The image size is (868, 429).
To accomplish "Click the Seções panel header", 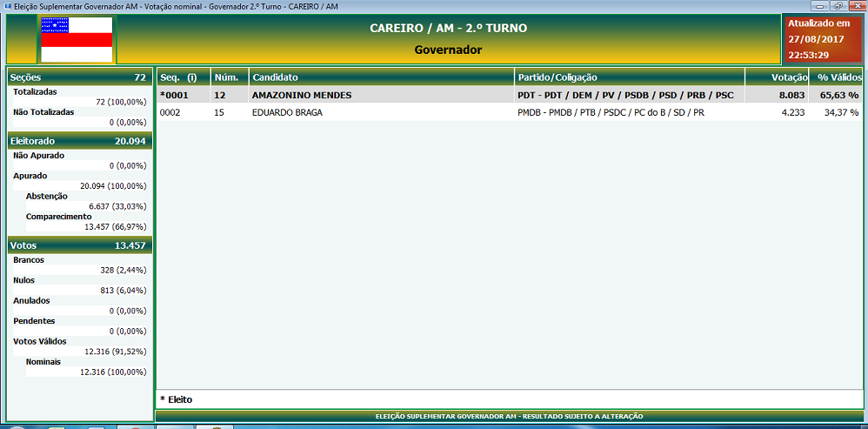I will (x=79, y=77).
